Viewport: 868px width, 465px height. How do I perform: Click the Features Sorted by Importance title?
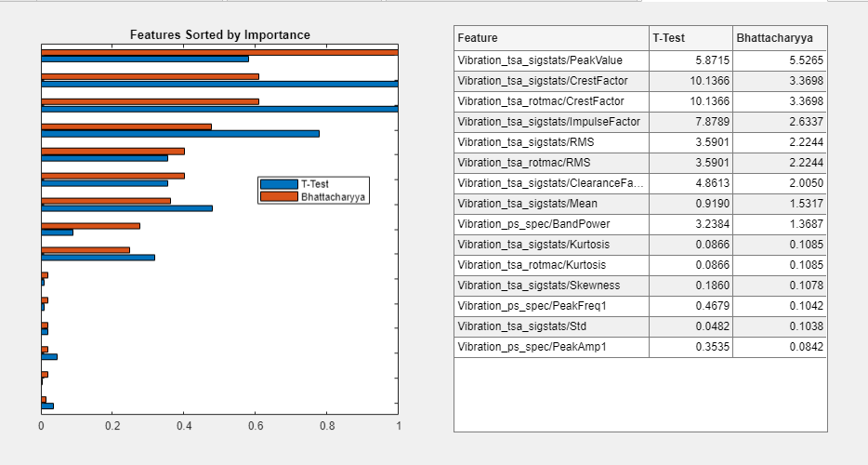(x=220, y=35)
